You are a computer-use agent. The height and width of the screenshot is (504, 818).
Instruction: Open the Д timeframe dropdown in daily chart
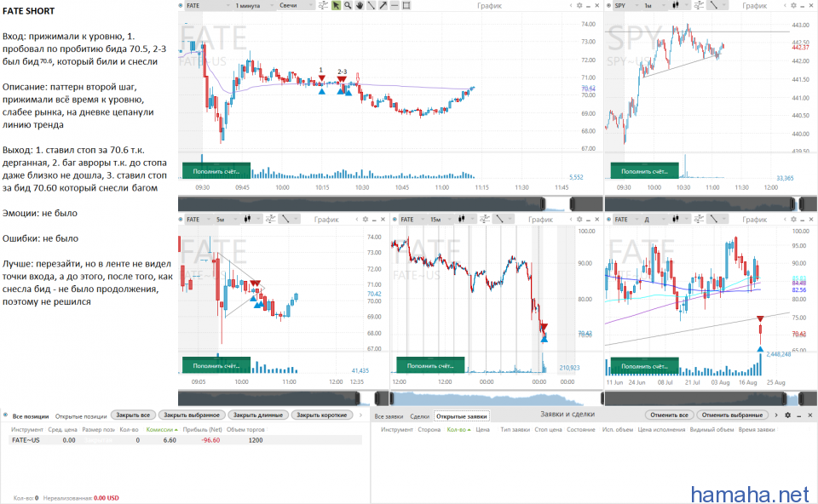click(x=654, y=220)
